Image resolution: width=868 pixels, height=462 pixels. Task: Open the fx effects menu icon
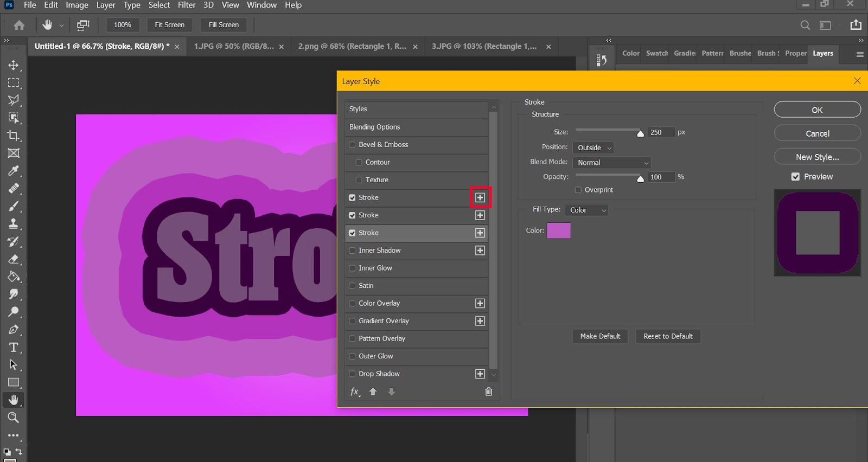point(355,392)
